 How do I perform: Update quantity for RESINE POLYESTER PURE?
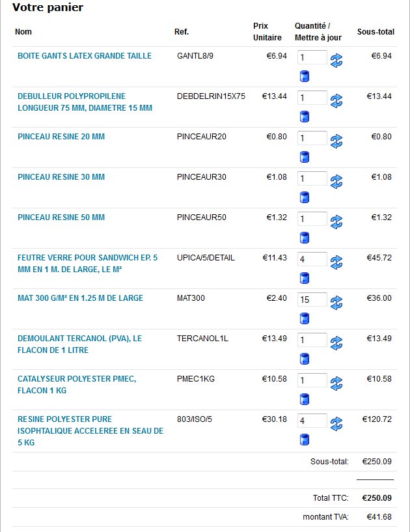tap(336, 424)
